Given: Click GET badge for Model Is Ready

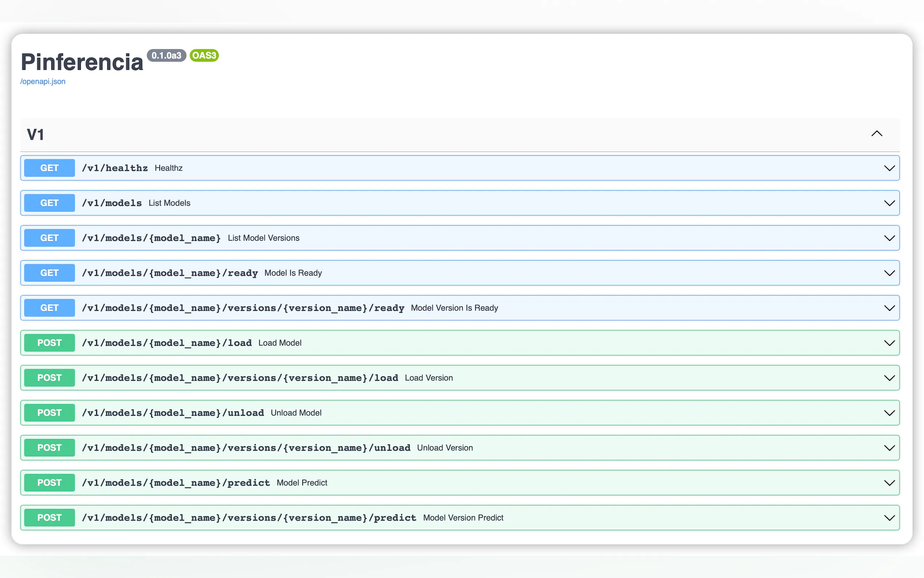Looking at the screenshot, I should click(49, 273).
